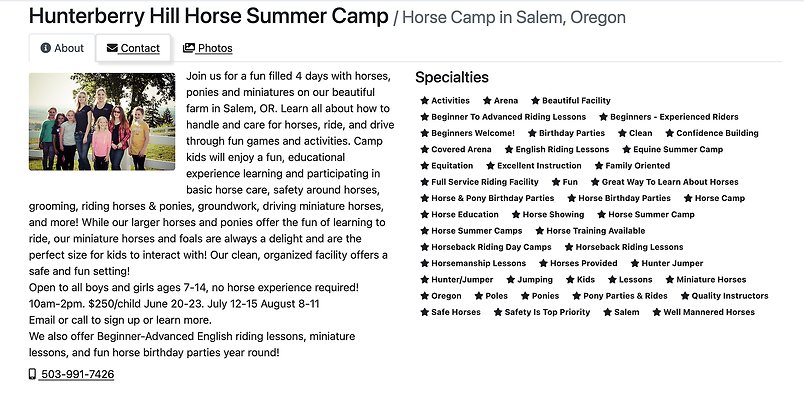The image size is (804, 400).
Task: Click the info icon on About tab
Action: click(46, 48)
